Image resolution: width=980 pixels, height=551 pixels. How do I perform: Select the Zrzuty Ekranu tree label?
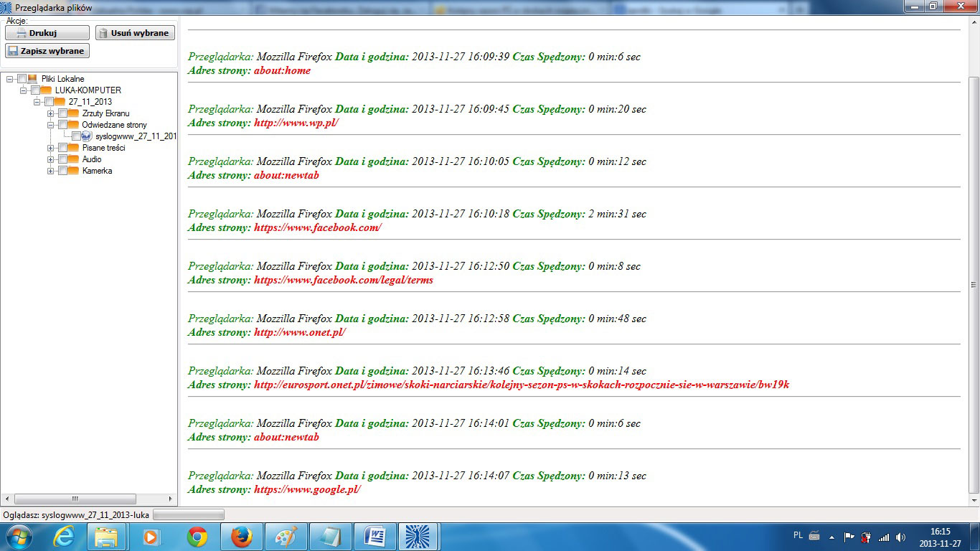tap(106, 113)
